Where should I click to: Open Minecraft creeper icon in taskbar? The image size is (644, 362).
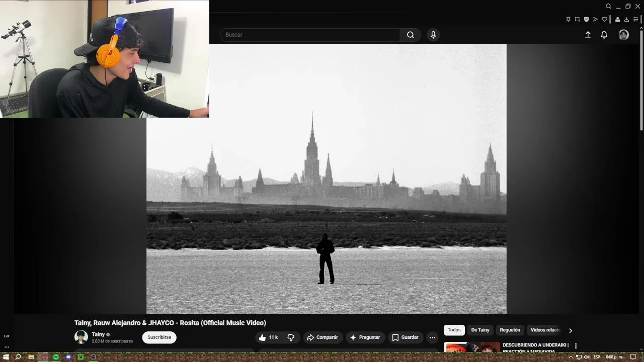pyautogui.click(x=80, y=357)
